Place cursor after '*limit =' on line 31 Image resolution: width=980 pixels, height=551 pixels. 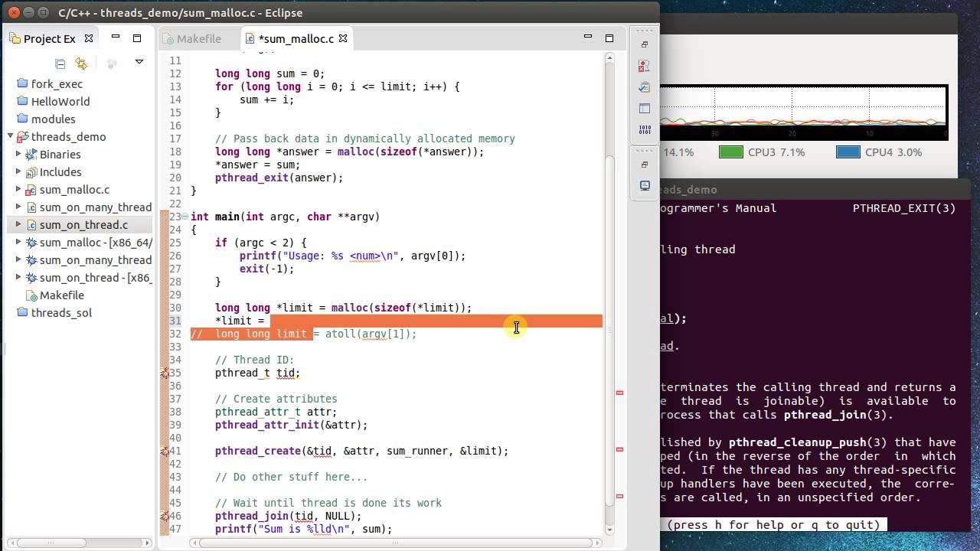point(267,321)
